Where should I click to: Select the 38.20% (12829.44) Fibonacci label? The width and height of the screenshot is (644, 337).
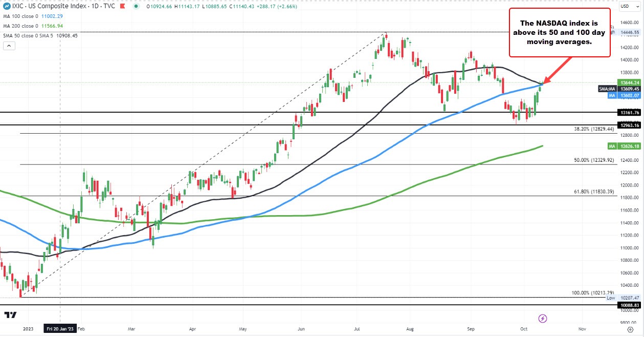tap(593, 130)
